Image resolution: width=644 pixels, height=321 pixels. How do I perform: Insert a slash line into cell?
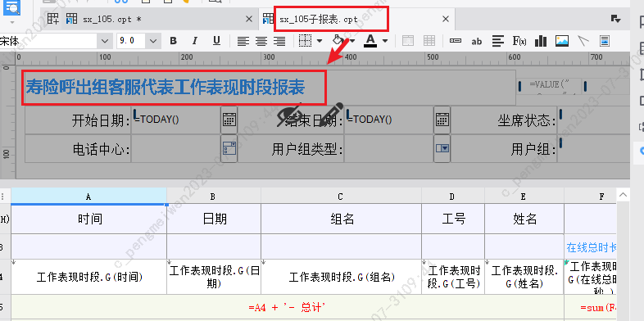tap(583, 41)
